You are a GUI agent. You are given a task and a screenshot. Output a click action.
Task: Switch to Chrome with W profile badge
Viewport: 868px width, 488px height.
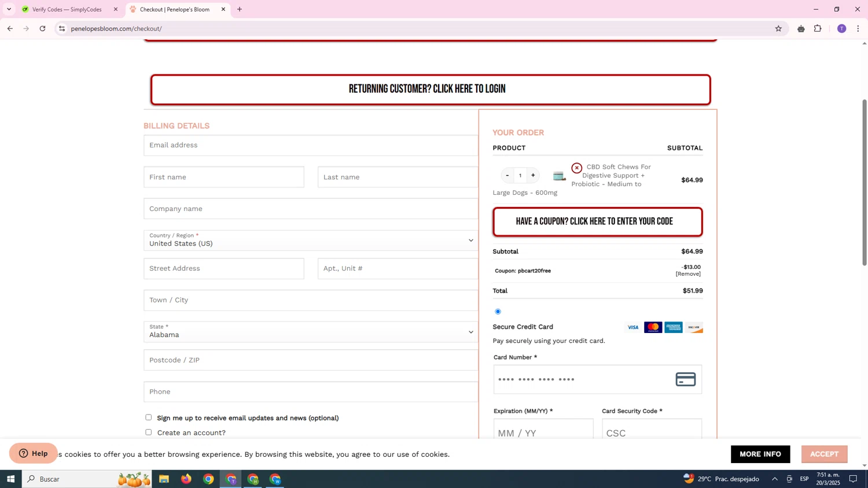pyautogui.click(x=275, y=479)
